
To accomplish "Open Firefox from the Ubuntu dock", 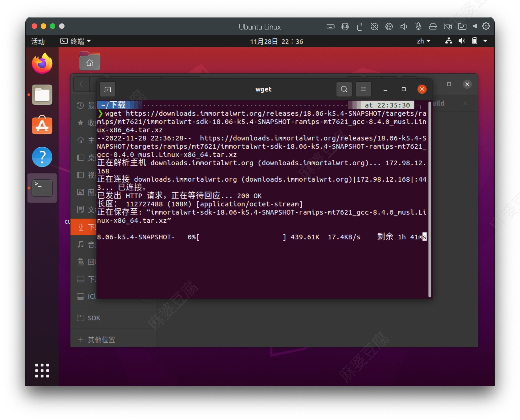I will [x=42, y=63].
